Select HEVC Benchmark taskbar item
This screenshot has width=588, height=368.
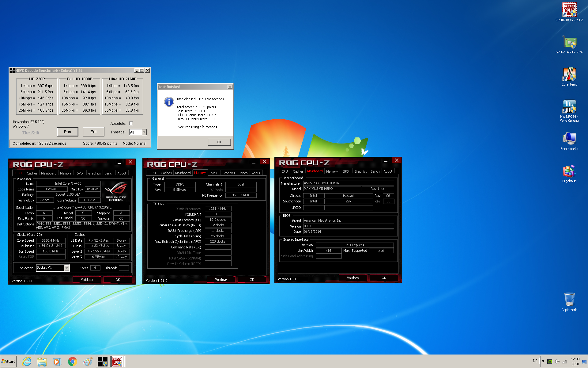pyautogui.click(x=102, y=362)
